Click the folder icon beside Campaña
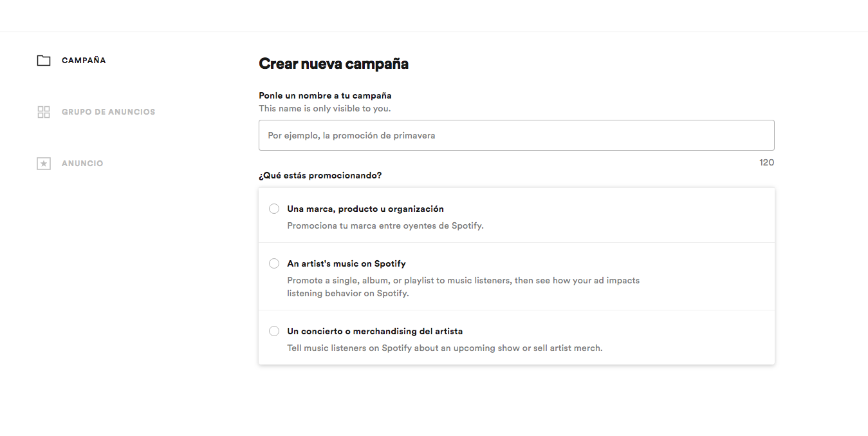868x436 pixels. (44, 61)
